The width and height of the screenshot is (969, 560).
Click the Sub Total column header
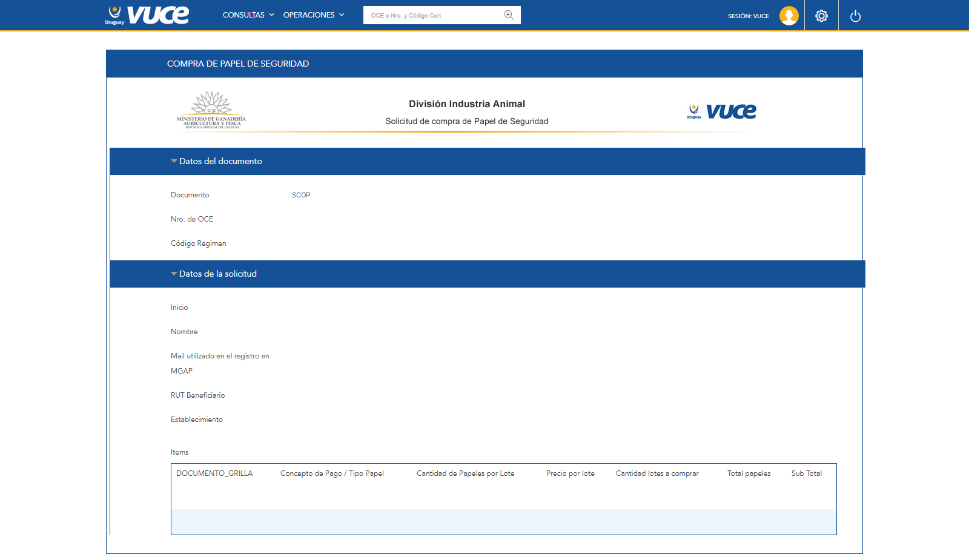tap(806, 473)
